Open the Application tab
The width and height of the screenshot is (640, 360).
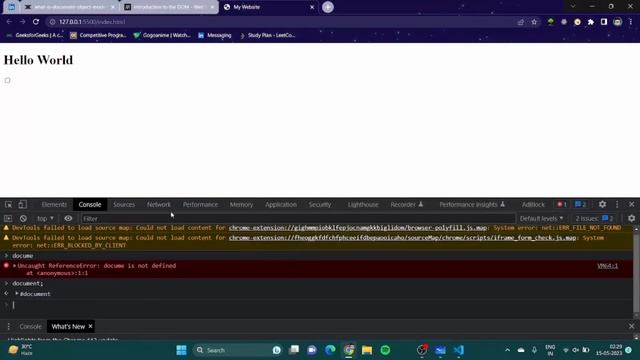[281, 204]
